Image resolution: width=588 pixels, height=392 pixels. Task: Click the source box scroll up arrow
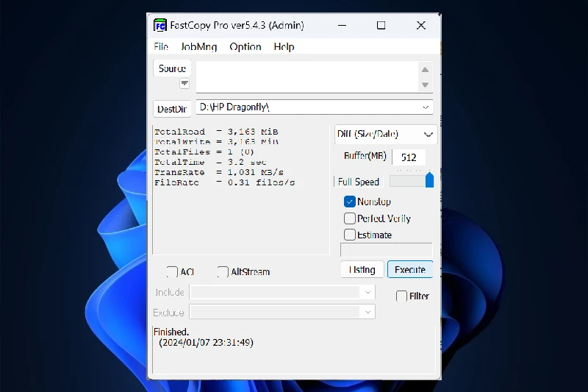tap(425, 69)
